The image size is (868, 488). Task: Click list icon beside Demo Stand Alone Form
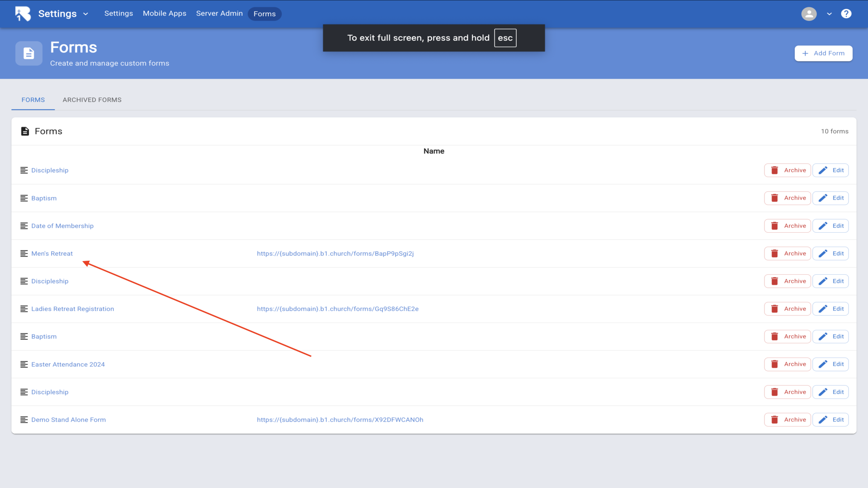click(24, 420)
